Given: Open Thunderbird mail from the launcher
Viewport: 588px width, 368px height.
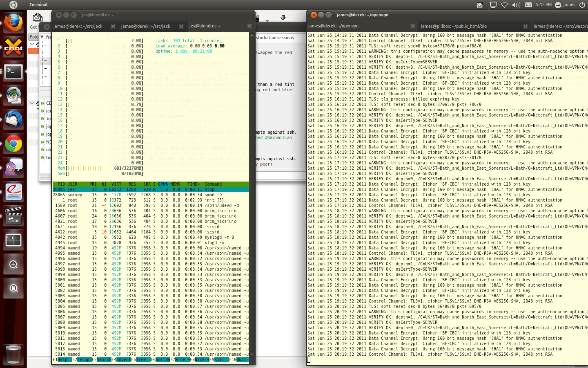Looking at the screenshot, I should 13,120.
